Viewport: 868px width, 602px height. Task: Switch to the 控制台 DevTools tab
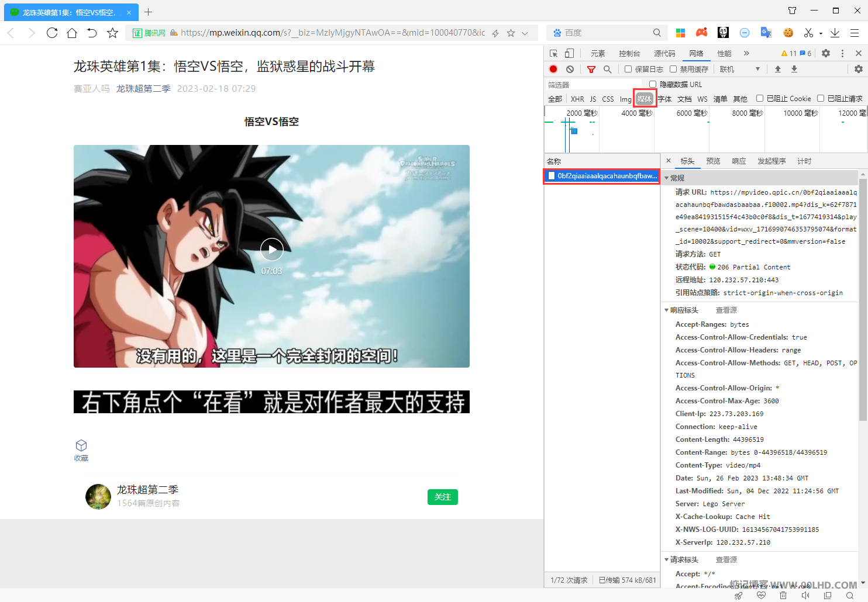click(x=629, y=54)
